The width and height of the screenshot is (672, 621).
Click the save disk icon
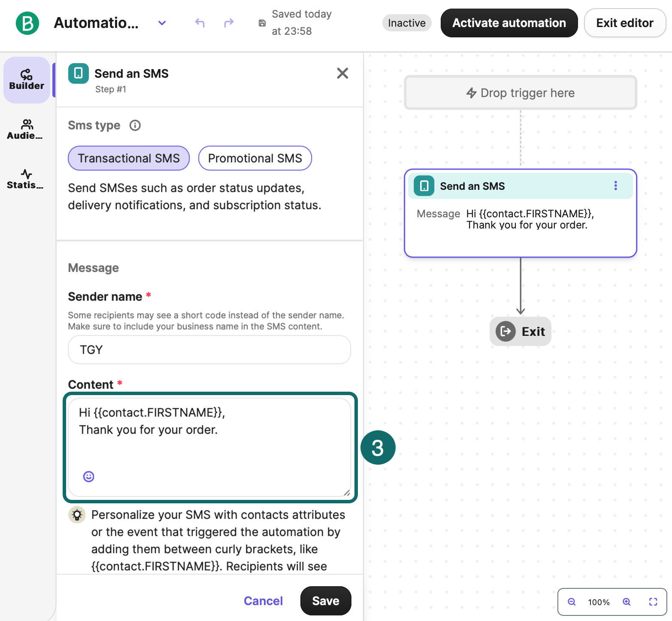tap(262, 23)
